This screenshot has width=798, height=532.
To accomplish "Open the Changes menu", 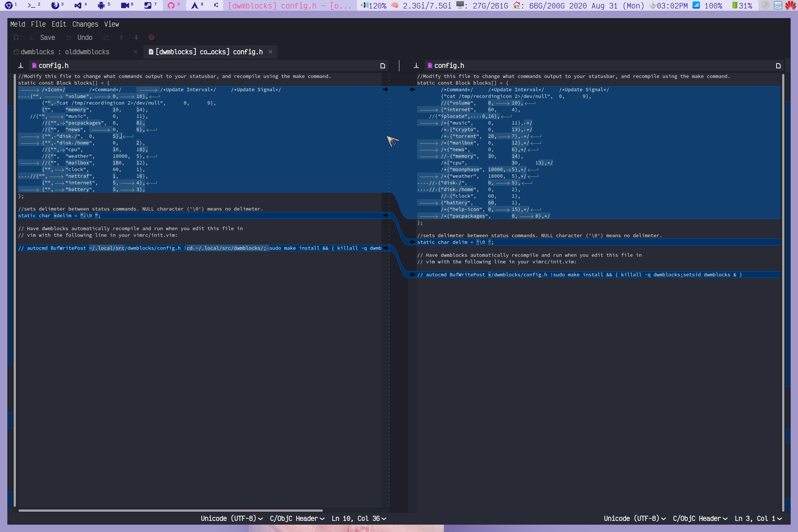I will pos(85,24).
